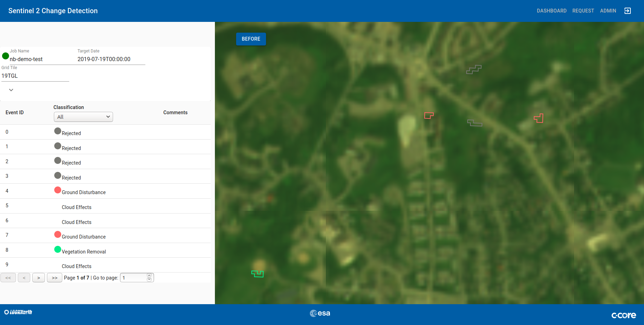The width and height of the screenshot is (644, 325).
Task: Increment the go-to-page number stepper
Action: pos(149,276)
